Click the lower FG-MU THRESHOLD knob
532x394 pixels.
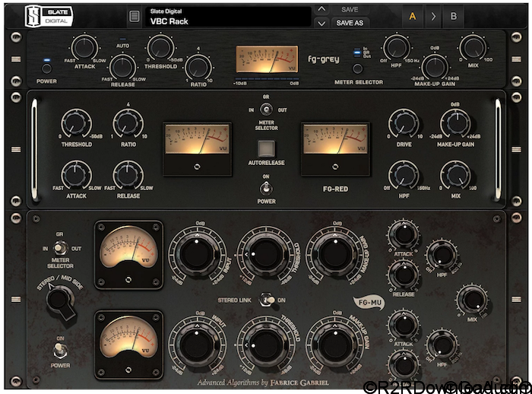coord(266,345)
